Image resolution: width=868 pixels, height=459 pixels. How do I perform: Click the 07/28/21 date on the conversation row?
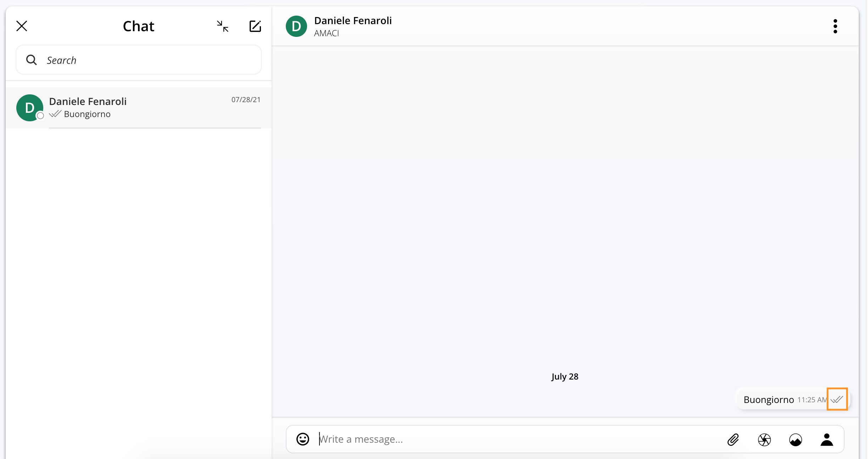(246, 100)
